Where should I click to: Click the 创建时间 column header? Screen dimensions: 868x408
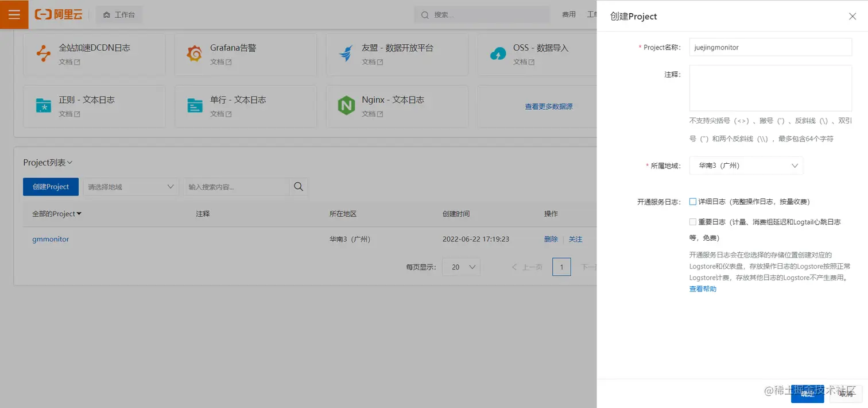(x=456, y=214)
